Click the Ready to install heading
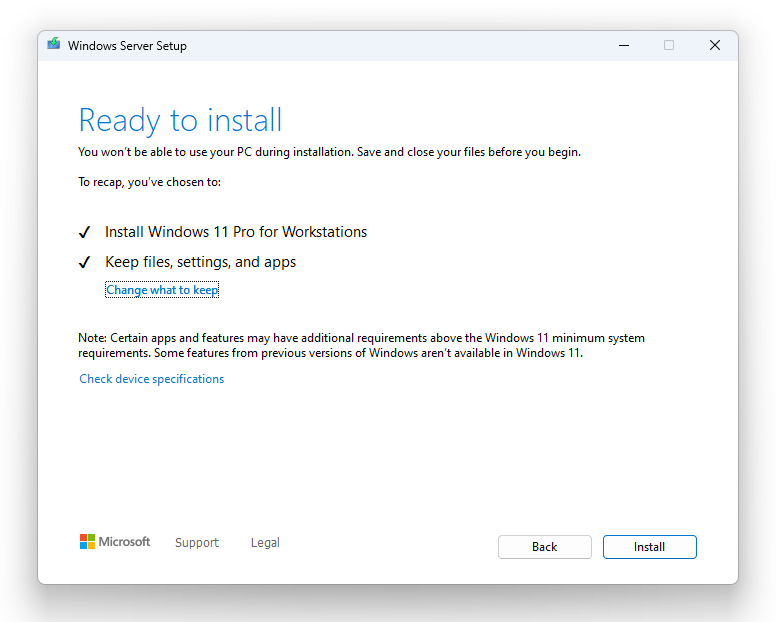 pyautogui.click(x=180, y=120)
